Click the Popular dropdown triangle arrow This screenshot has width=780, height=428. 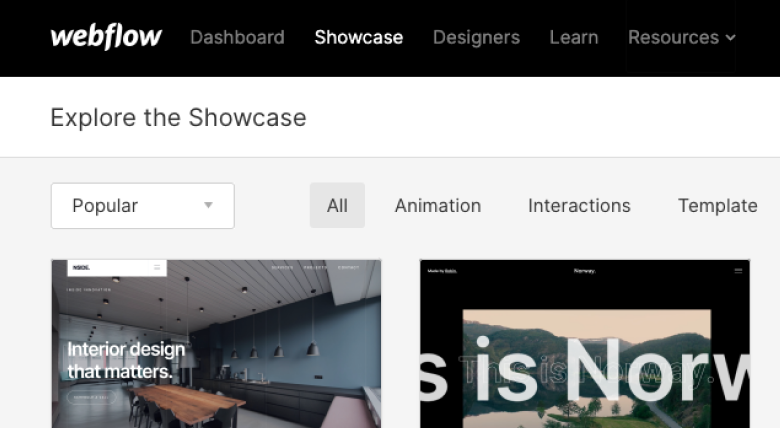click(x=208, y=205)
